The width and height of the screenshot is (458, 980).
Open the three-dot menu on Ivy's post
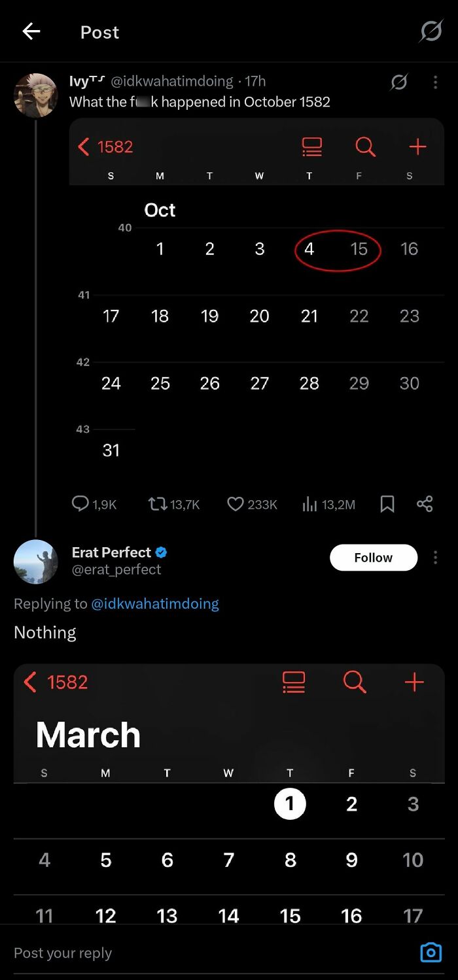436,82
